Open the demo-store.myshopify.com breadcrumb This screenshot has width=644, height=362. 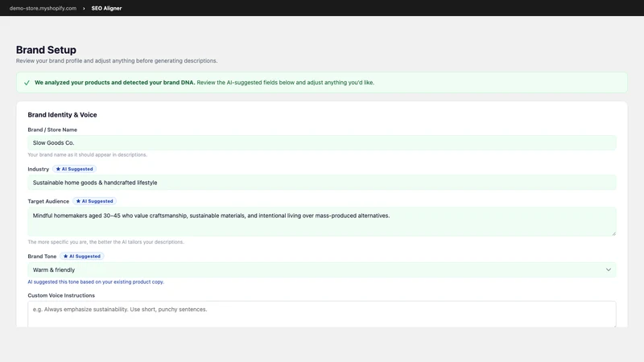(x=43, y=8)
